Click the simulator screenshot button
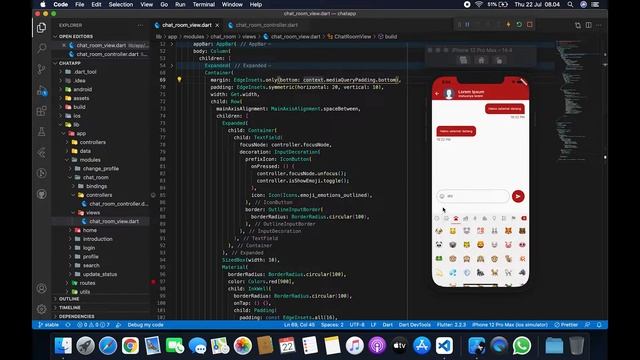Screen dimensions: 640x360 click(x=463, y=60)
